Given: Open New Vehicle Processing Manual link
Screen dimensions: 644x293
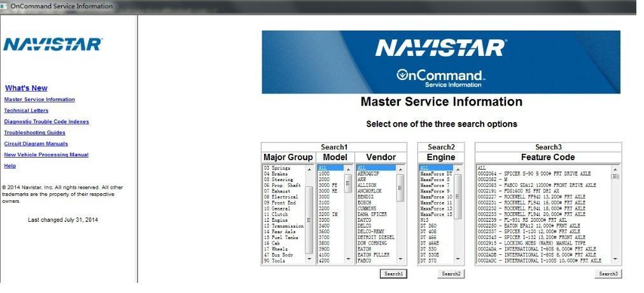Looking at the screenshot, I should tap(46, 154).
